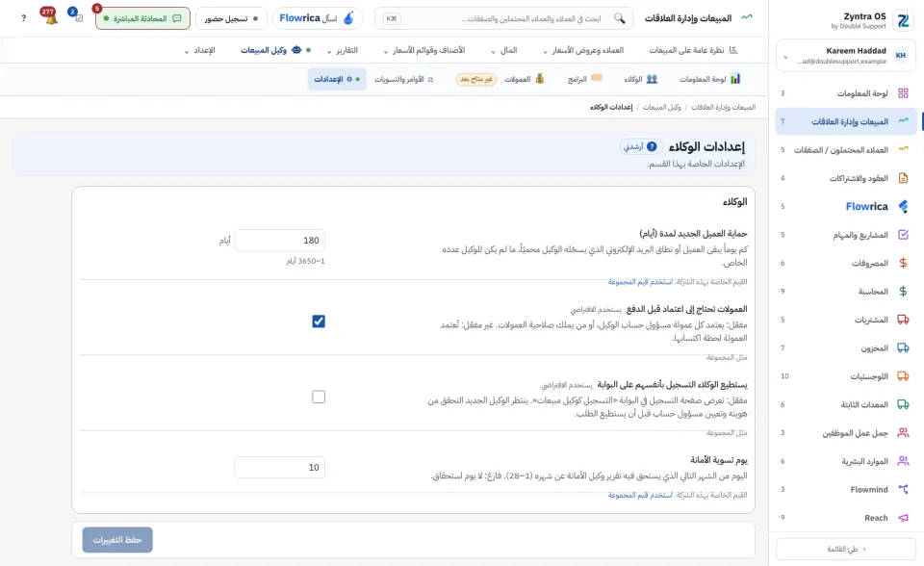
Task: Click the help icon beside إعدادات الوكلاء title
Action: click(x=652, y=146)
